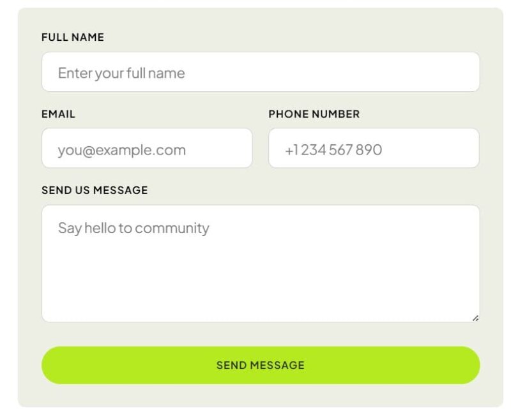Viewport: 511px width, 420px height.
Task: Click the PHONE NUMBER label
Action: coord(314,114)
